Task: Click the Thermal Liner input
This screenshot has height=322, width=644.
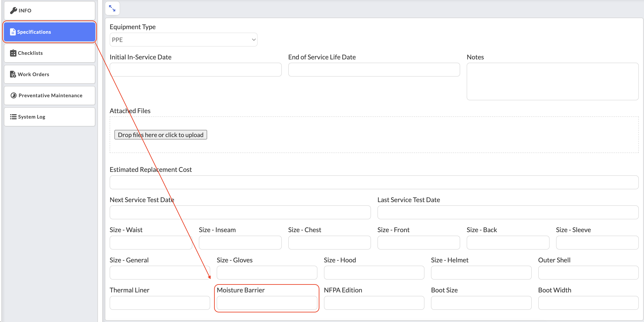Action: 160,303
